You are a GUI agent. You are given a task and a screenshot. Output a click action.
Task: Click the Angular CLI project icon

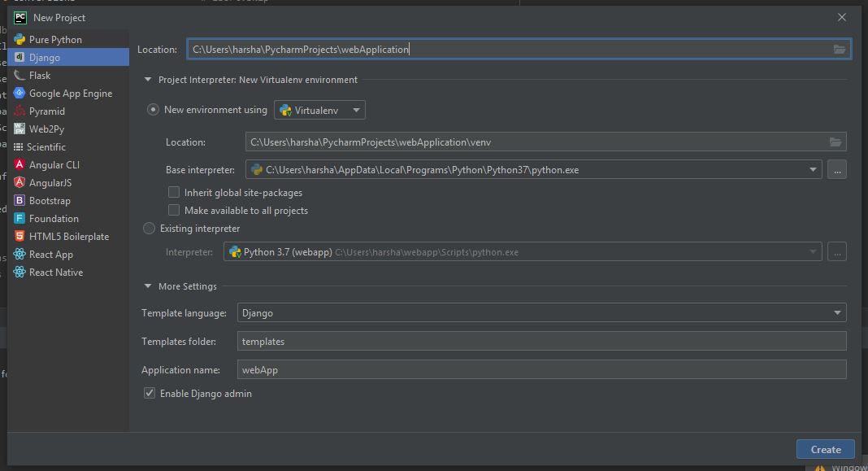click(x=18, y=164)
